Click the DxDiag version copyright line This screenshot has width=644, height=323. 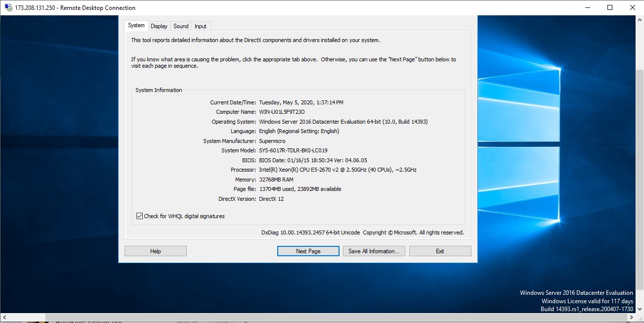(x=362, y=232)
